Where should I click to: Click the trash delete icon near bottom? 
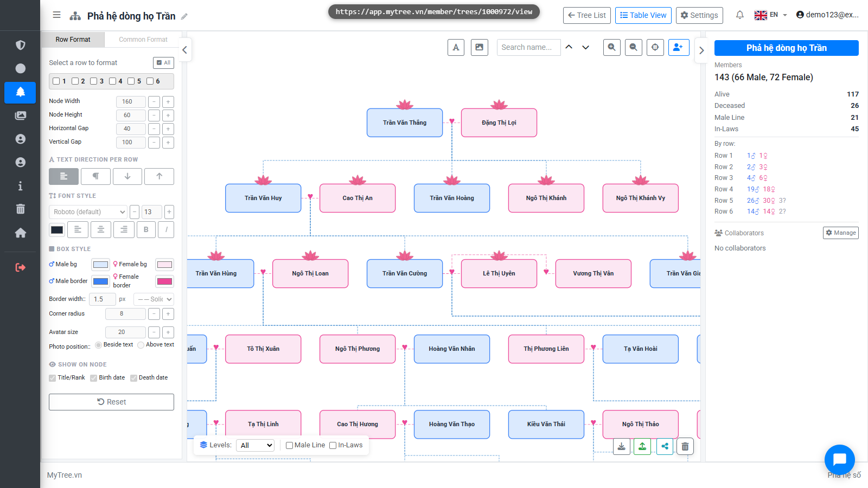685,446
